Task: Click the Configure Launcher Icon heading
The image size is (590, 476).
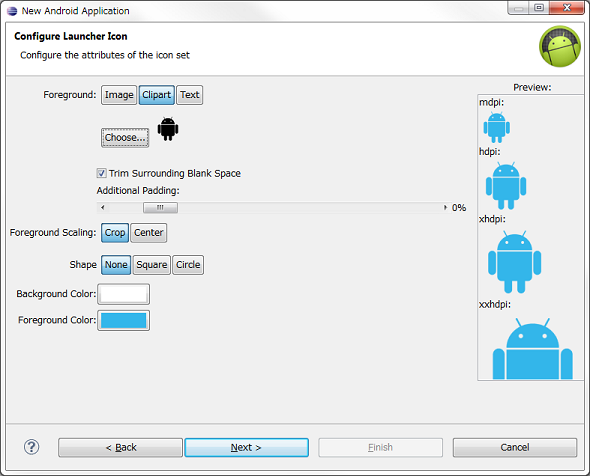Action: click(x=71, y=36)
